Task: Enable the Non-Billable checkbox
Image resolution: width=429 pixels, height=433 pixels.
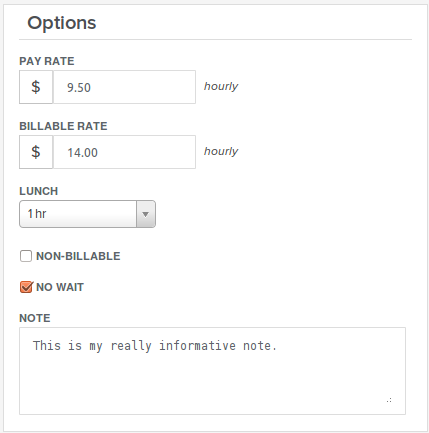Action: tap(26, 256)
